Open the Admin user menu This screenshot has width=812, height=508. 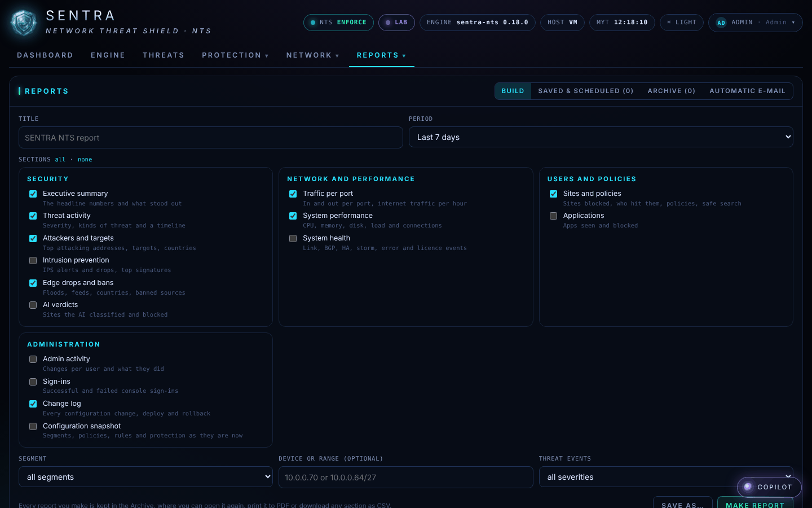tap(755, 23)
